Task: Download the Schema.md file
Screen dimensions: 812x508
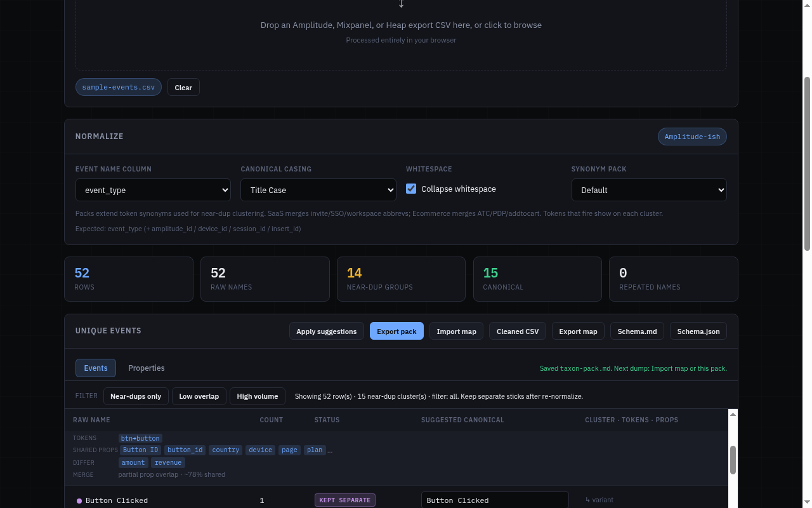Action: click(638, 331)
